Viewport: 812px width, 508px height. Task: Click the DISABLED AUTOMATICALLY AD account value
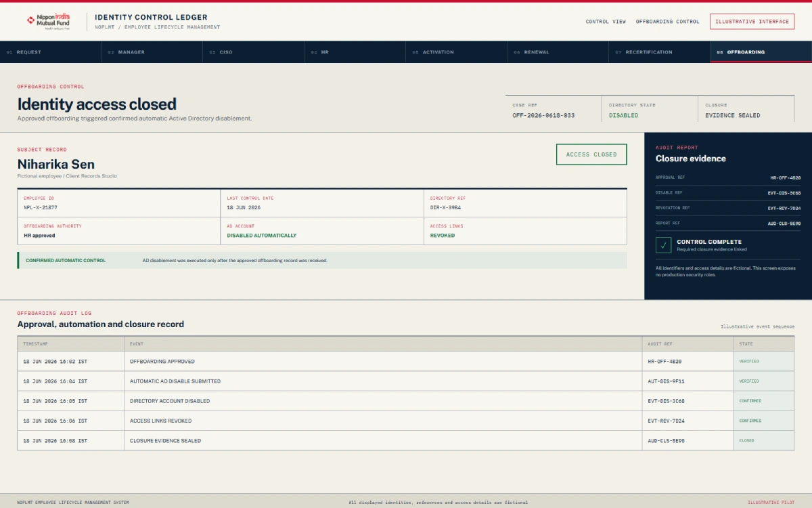tap(262, 236)
